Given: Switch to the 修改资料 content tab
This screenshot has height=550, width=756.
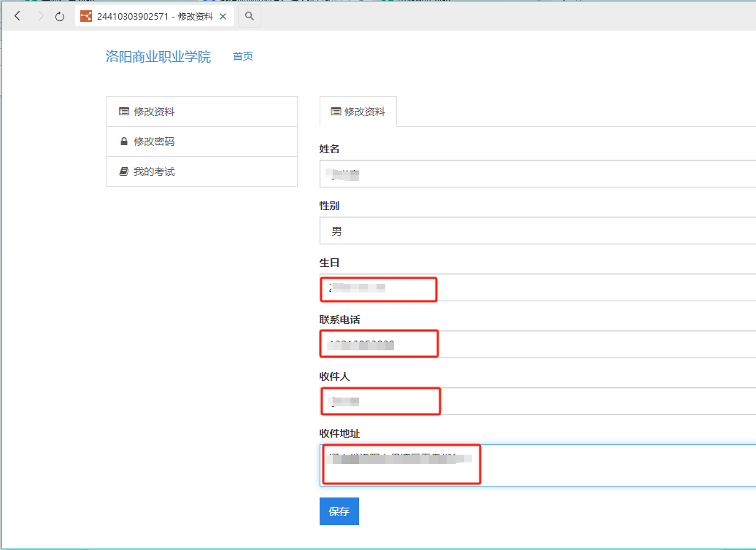Looking at the screenshot, I should (x=358, y=112).
